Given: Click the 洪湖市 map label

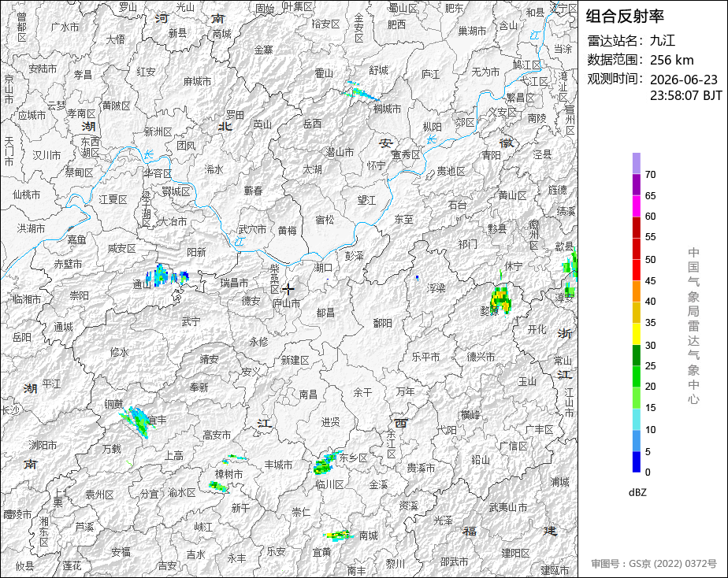Looking at the screenshot, I should coord(31,228).
